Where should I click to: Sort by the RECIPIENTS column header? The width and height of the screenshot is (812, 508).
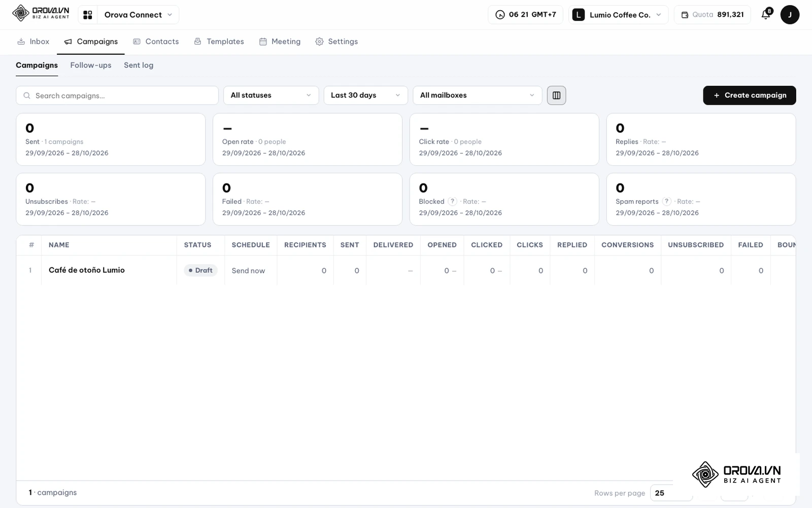(305, 245)
